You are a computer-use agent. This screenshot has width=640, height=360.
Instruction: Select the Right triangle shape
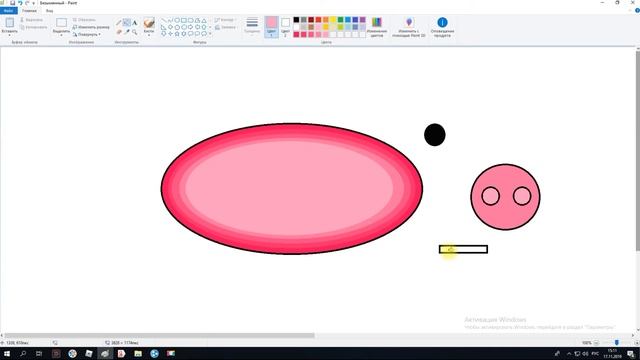[x=164, y=27]
